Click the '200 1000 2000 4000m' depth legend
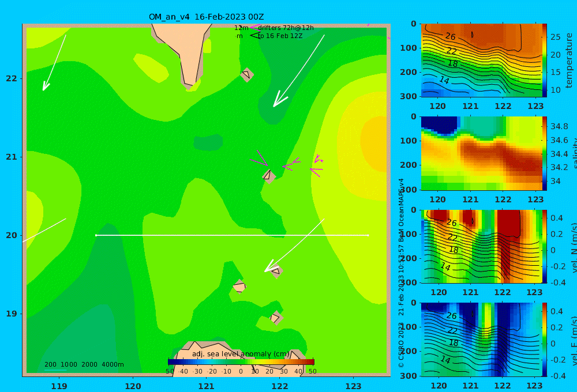The width and height of the screenshot is (577, 392). (84, 364)
